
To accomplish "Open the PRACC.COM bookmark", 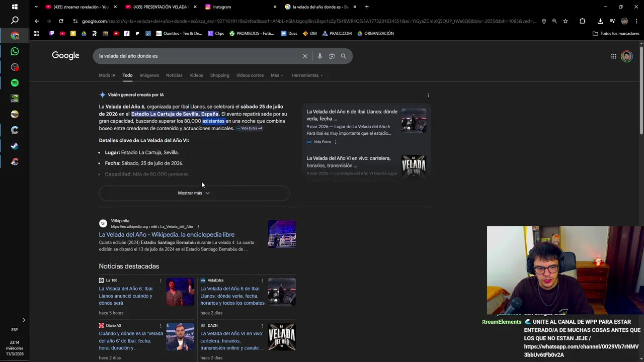I will pyautogui.click(x=337, y=34).
